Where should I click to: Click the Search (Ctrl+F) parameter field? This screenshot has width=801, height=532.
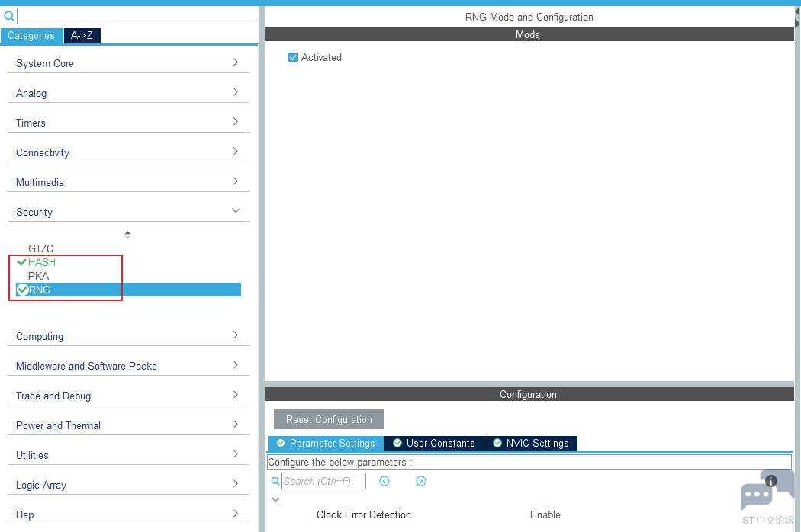point(323,481)
